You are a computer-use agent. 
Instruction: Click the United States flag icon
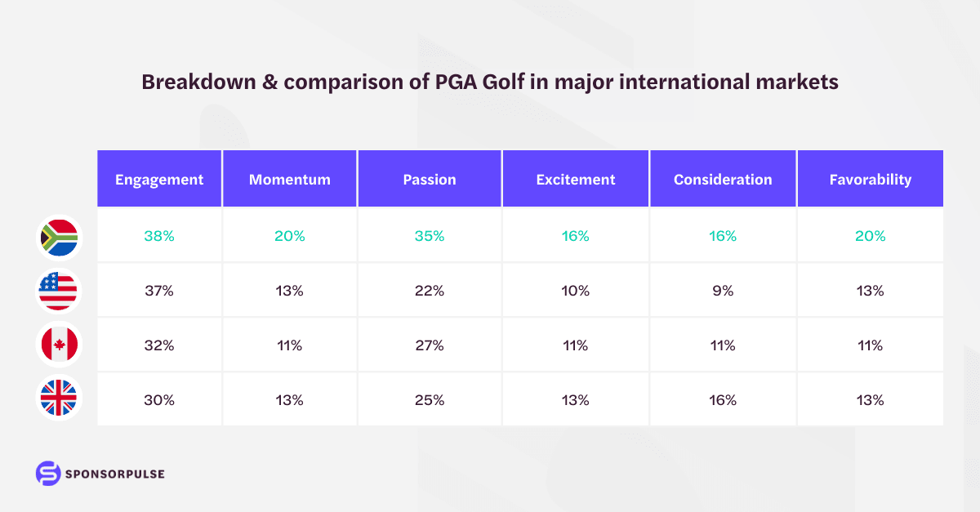(x=59, y=291)
